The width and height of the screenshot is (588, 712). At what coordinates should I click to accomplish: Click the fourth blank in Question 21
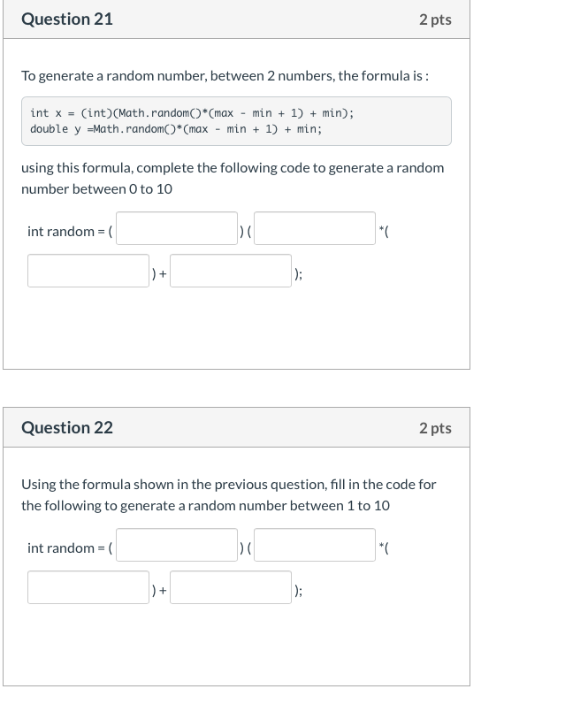click(x=230, y=271)
